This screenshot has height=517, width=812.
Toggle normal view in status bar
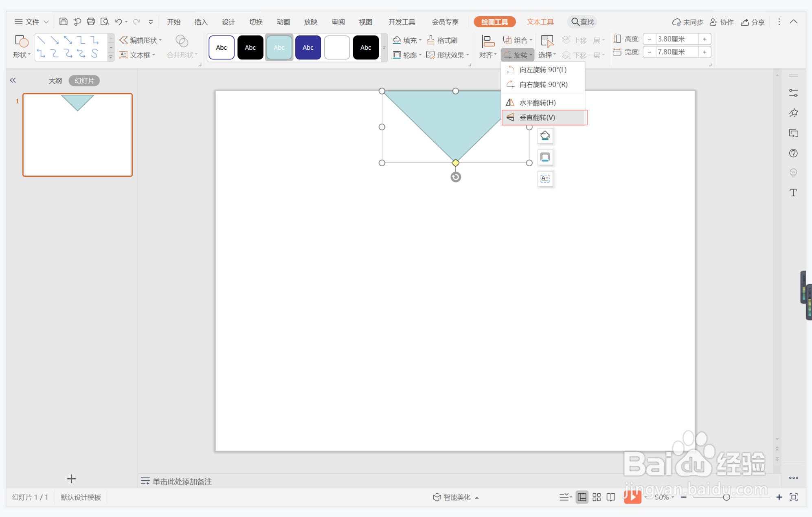coord(582,497)
